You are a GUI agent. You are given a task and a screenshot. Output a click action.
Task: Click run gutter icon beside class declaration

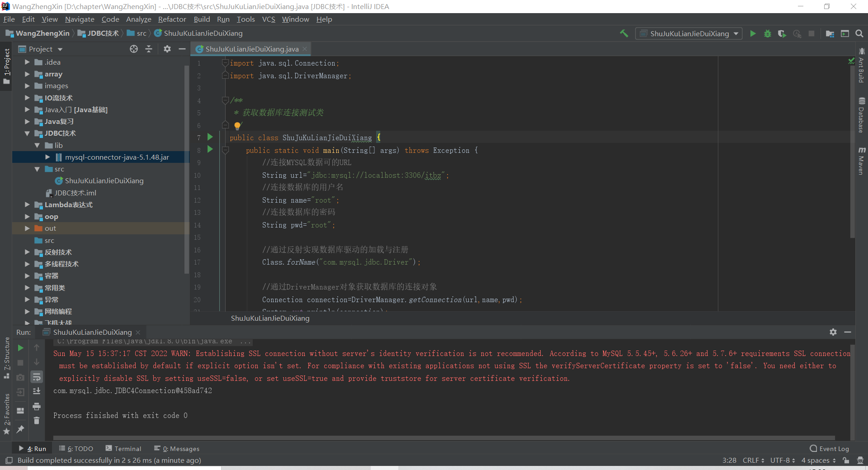coord(210,137)
